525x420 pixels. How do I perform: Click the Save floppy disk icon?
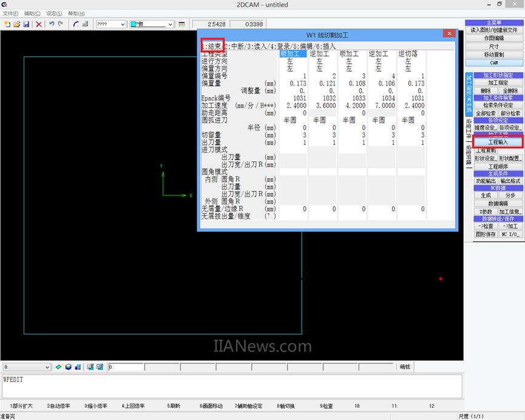pos(26,24)
